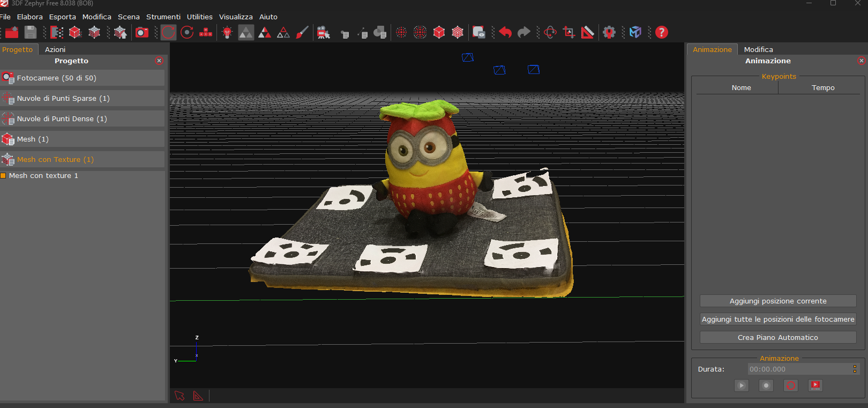Open the Elabora menu

point(29,17)
